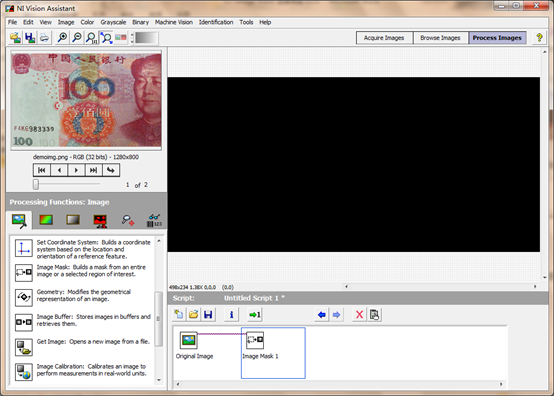
Task: Choose the Image Mask function
Action: tap(84, 272)
